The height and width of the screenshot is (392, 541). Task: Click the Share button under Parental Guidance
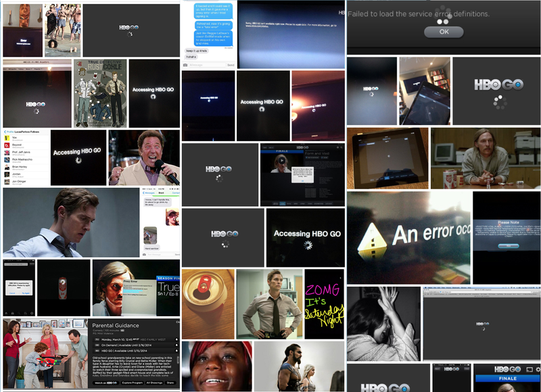(x=170, y=383)
